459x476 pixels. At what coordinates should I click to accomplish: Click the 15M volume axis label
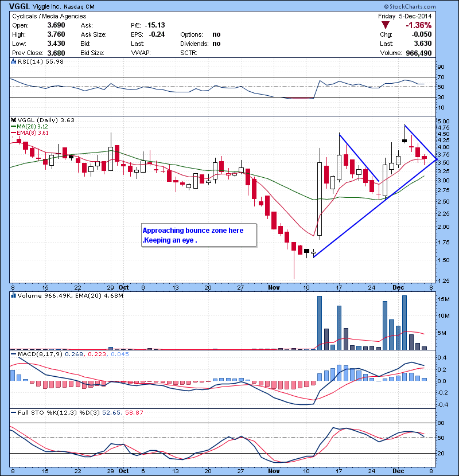[444, 299]
